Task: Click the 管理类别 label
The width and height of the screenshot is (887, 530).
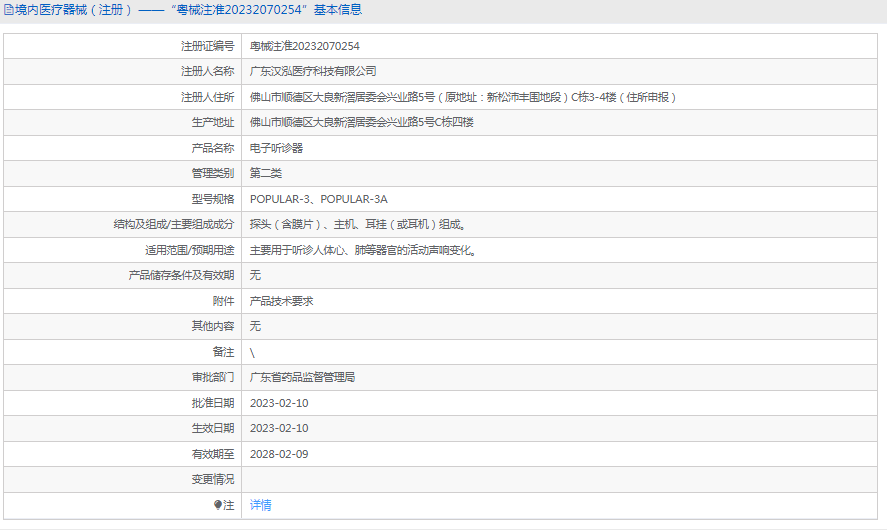Action: coord(213,173)
